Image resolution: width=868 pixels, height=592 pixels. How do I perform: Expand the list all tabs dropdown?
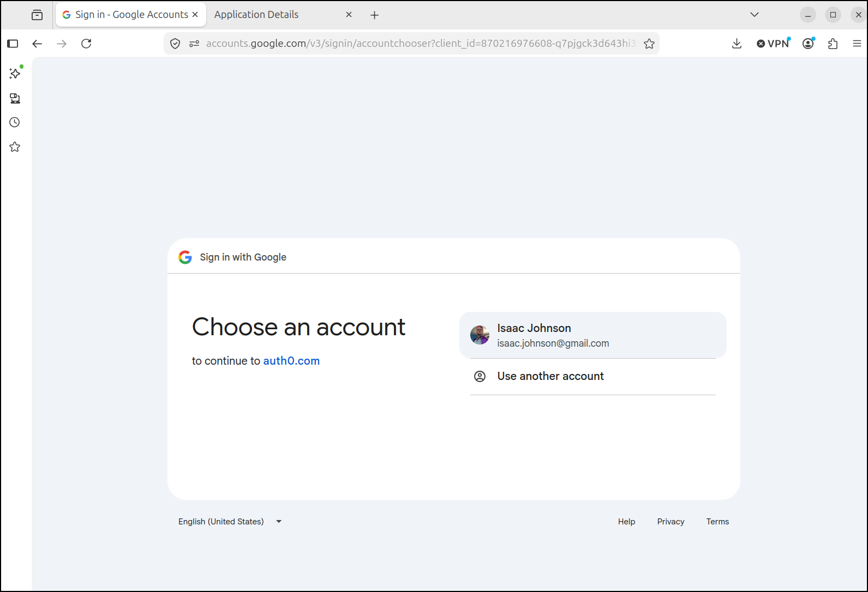pyautogui.click(x=755, y=15)
